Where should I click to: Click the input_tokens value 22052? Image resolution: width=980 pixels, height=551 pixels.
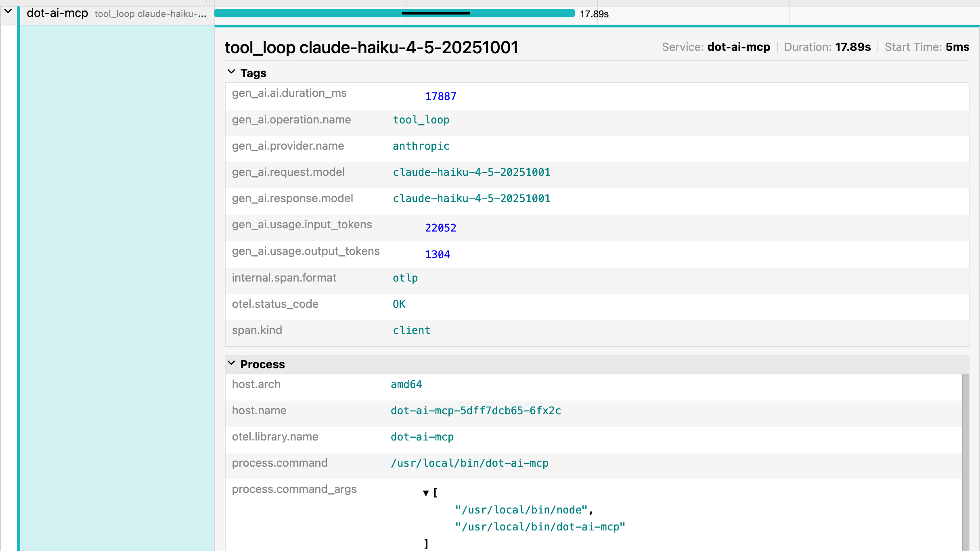coord(440,228)
